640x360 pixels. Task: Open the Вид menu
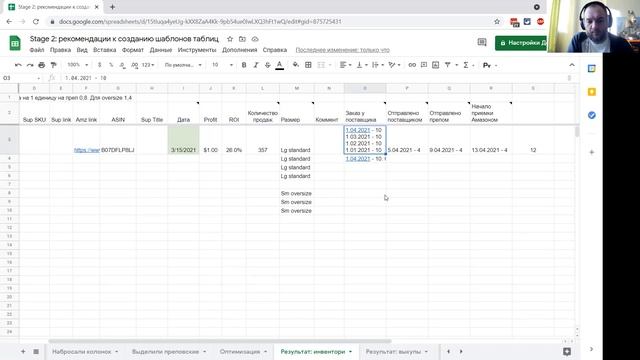[x=82, y=50]
